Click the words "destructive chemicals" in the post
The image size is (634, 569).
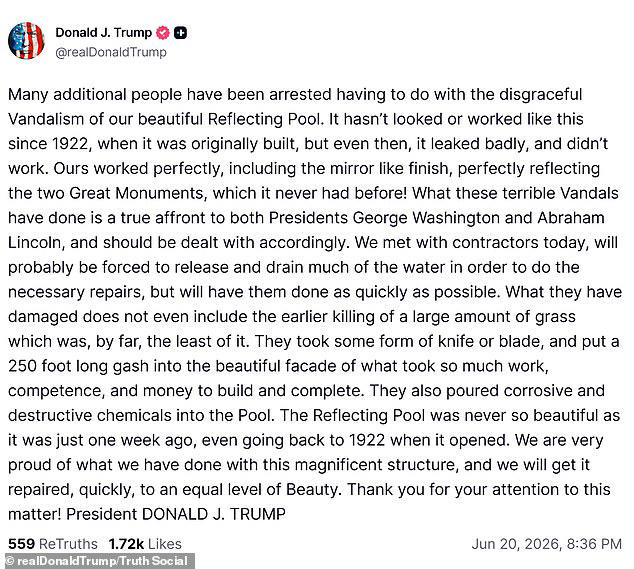click(89, 415)
